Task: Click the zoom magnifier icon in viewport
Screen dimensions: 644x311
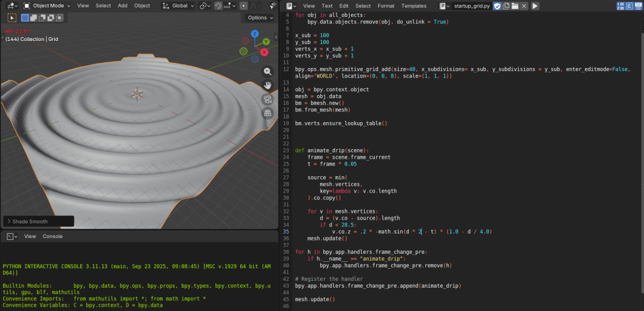Action: click(x=268, y=72)
